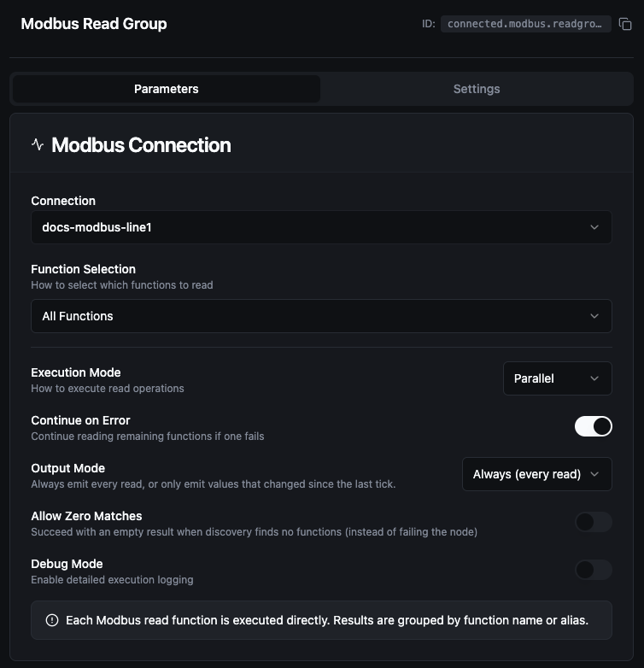
Task: Click the Function Selection label
Action: click(83, 269)
